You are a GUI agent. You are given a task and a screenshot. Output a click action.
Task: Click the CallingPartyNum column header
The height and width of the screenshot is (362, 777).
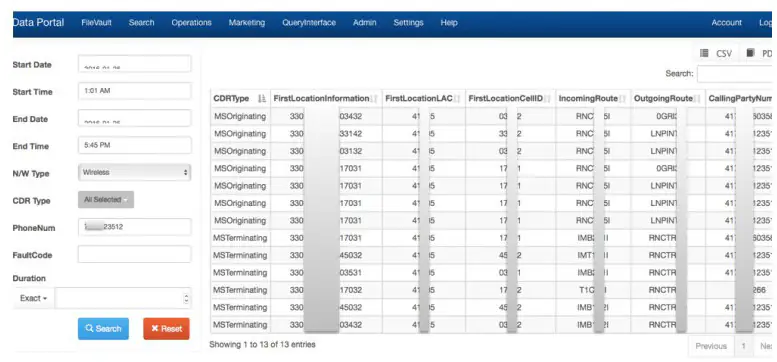740,99
